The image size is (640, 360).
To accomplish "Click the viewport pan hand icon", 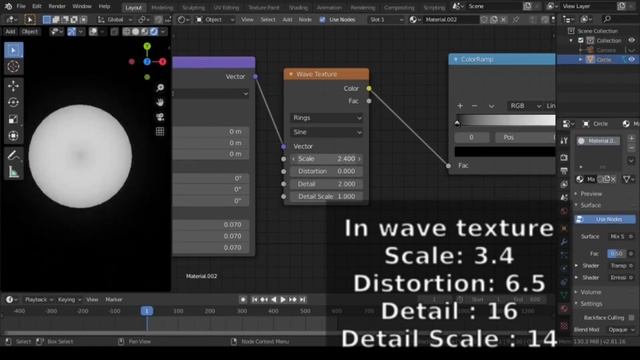I will pyautogui.click(x=160, y=102).
